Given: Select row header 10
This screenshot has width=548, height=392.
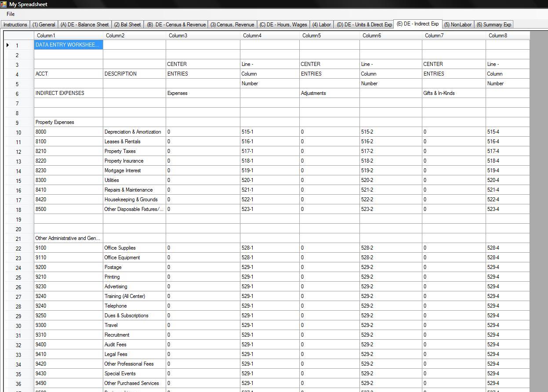Looking at the screenshot, I should point(19,132).
